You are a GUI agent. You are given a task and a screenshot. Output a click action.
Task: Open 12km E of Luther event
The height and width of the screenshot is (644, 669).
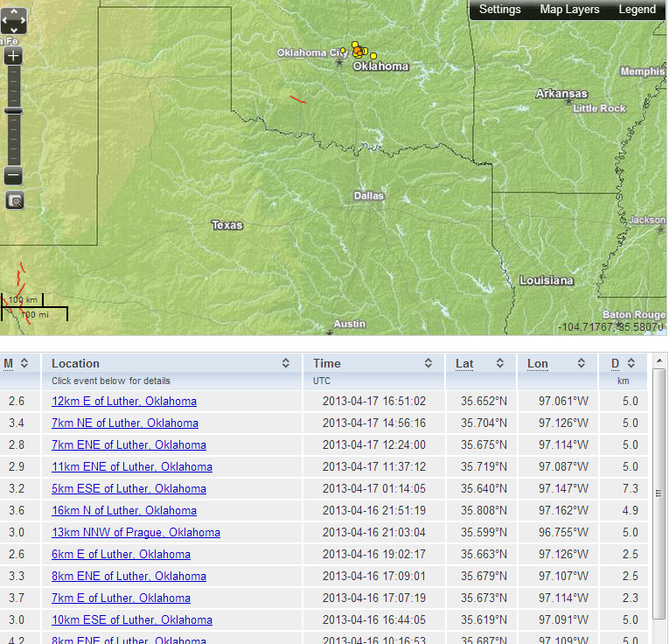[124, 401]
